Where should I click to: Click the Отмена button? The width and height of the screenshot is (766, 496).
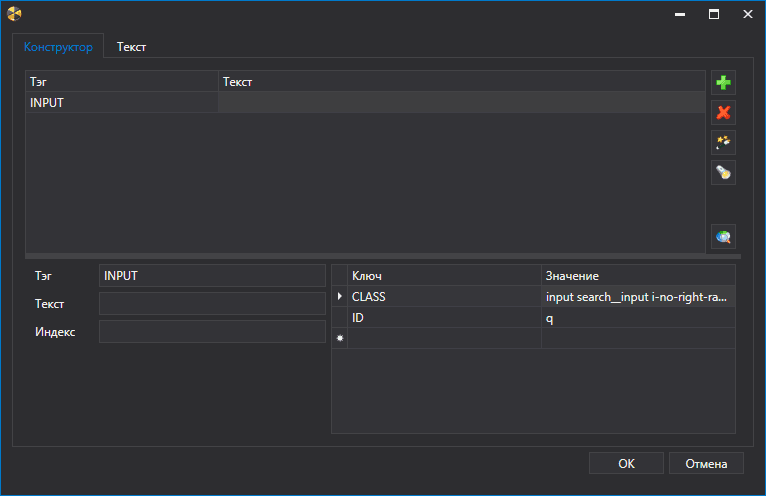click(x=707, y=463)
